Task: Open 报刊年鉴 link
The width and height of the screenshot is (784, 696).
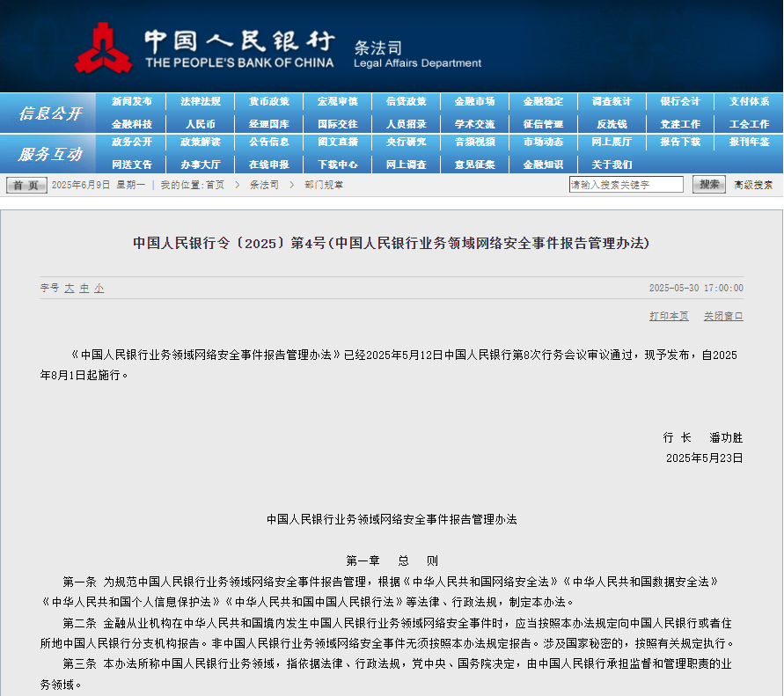Action: [749, 142]
